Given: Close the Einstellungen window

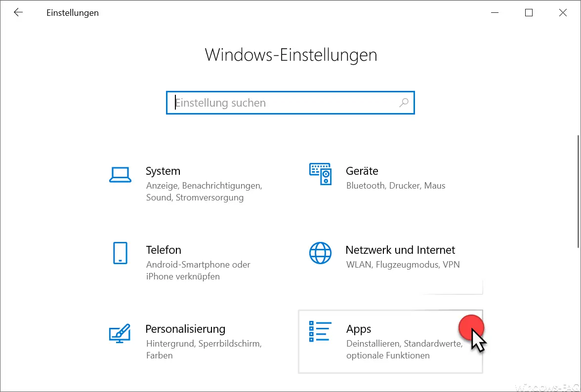Looking at the screenshot, I should coord(563,12).
